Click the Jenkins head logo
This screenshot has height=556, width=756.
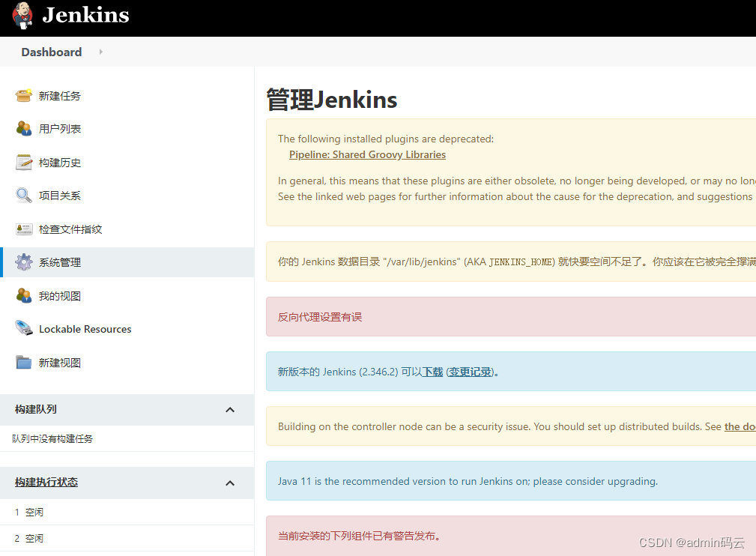click(x=22, y=16)
